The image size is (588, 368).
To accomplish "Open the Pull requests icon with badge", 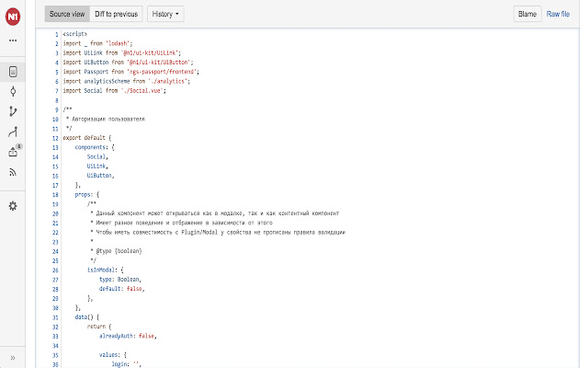I will pos(15,151).
